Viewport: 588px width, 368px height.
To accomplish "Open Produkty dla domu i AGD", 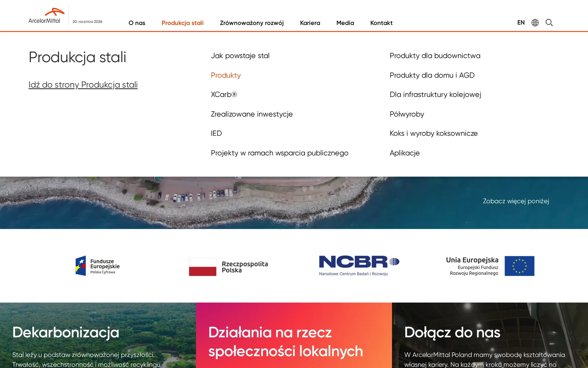I will (x=432, y=75).
